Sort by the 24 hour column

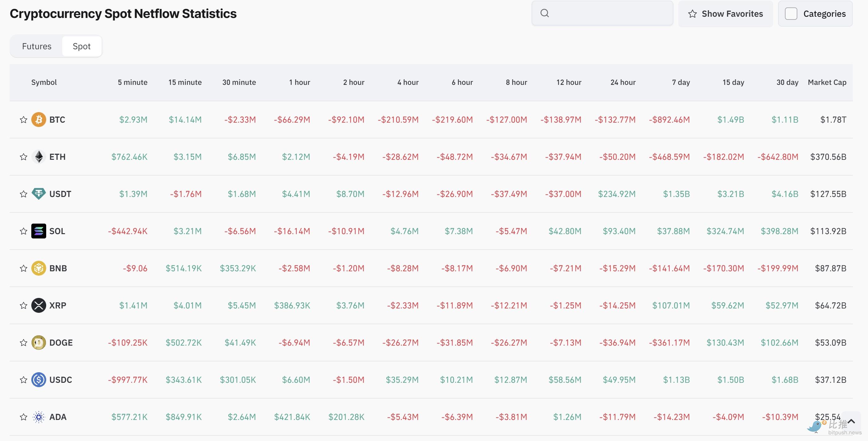(623, 82)
